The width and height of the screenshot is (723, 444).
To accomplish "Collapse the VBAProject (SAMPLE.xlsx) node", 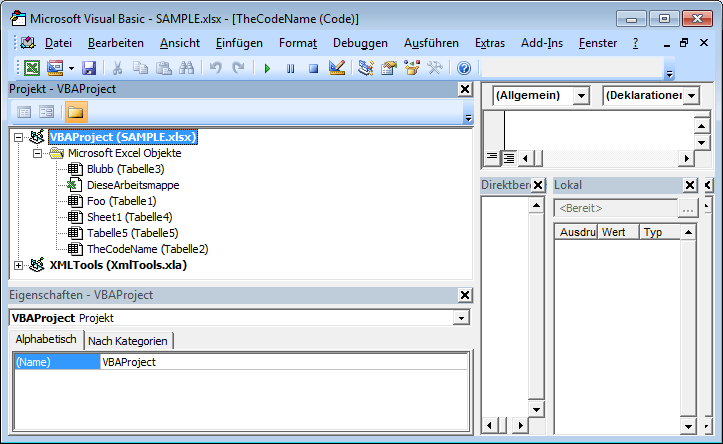I will point(18,137).
